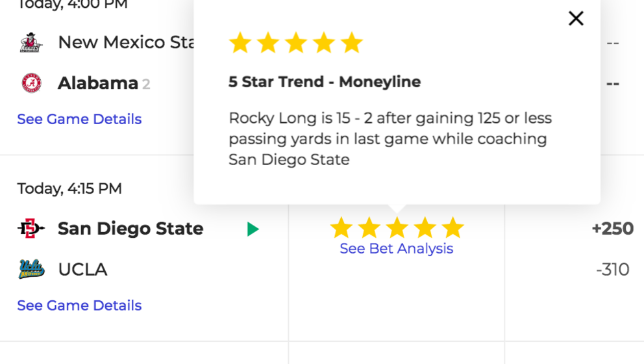Select the +250 San Diego State moneyline
Image resolution: width=644 pixels, height=364 pixels.
click(612, 229)
